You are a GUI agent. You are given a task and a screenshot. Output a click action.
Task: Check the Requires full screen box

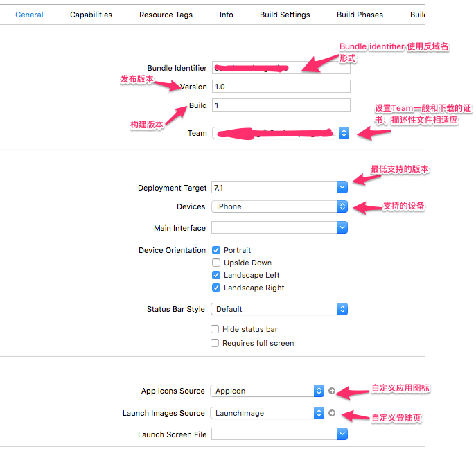tap(215, 343)
